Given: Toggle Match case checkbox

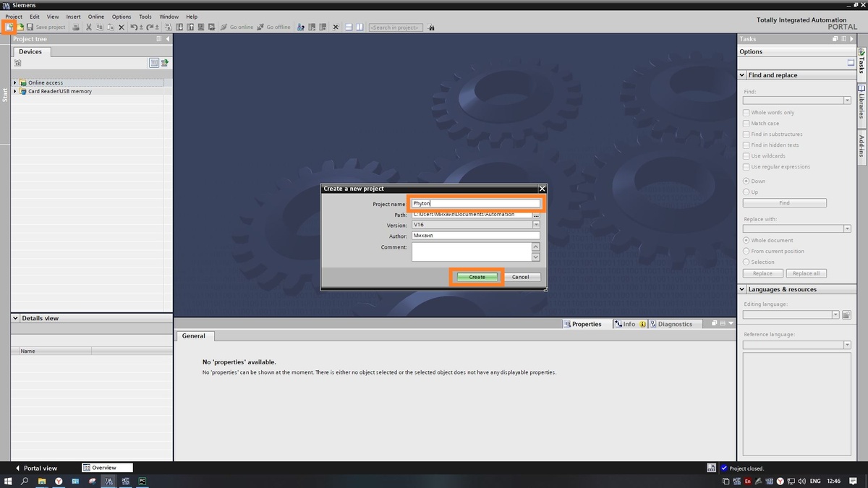Looking at the screenshot, I should pos(746,124).
